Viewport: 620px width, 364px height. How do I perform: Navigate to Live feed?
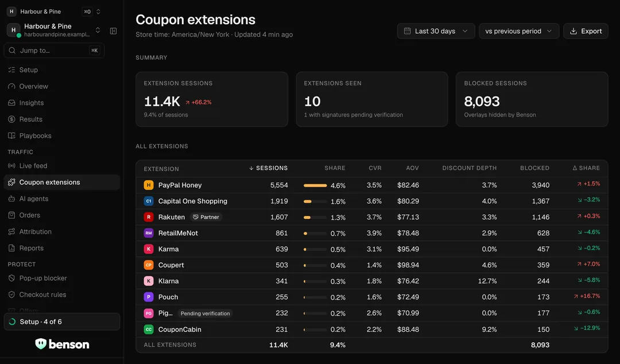click(61, 166)
